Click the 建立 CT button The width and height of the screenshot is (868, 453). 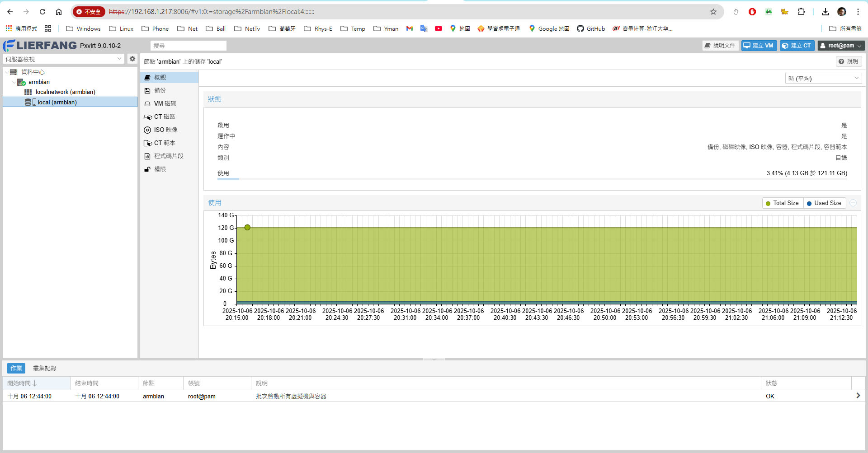(797, 46)
